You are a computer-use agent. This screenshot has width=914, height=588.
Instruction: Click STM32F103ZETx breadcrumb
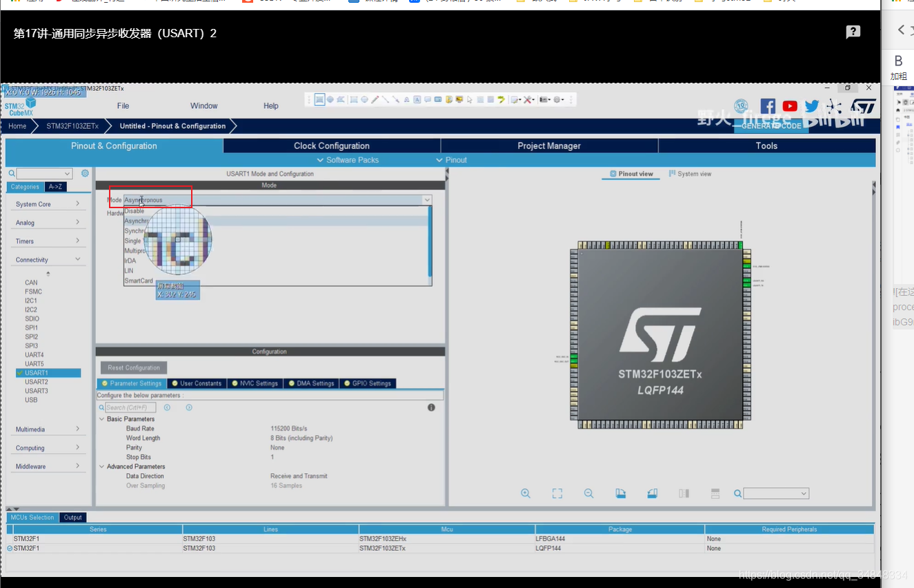pyautogui.click(x=72, y=126)
